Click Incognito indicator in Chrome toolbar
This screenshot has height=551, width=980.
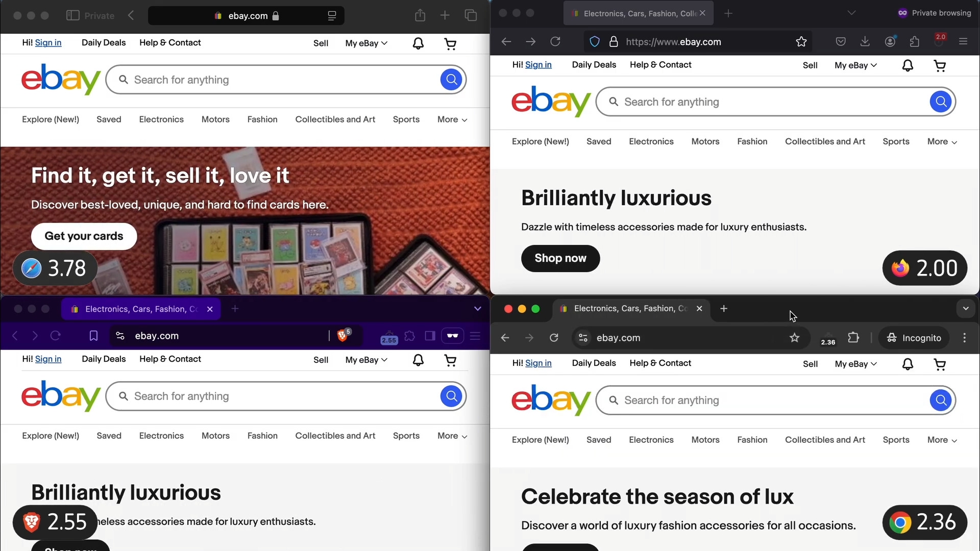point(914,338)
